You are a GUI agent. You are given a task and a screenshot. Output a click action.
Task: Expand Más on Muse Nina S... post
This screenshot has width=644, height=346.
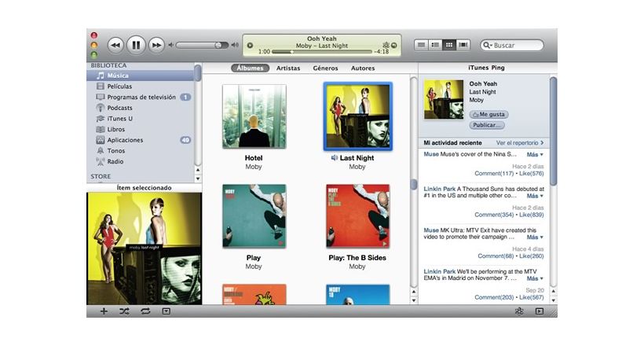pyautogui.click(x=535, y=155)
